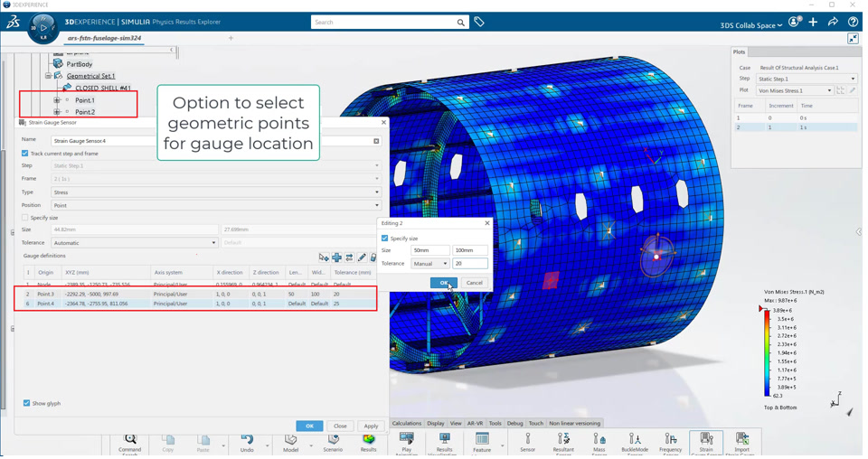Switch to the AR-VR tab
Image resolution: width=868 pixels, height=459 pixels.
coord(475,424)
